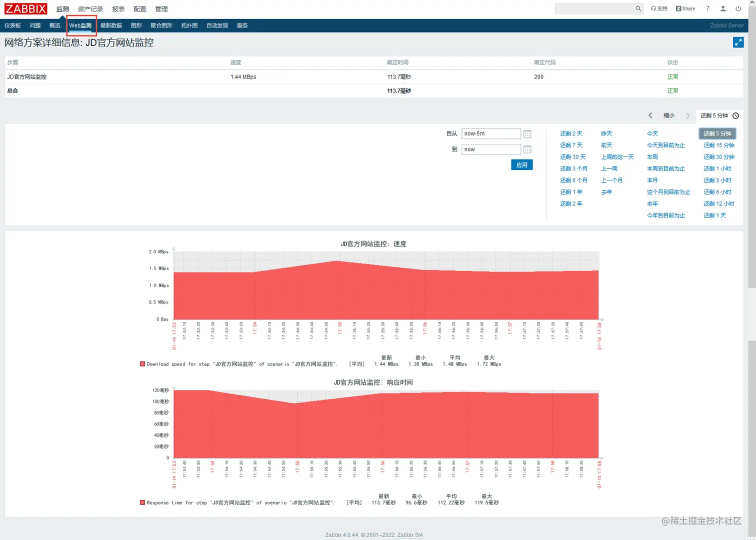Shift time range back with left arrow

650,115
